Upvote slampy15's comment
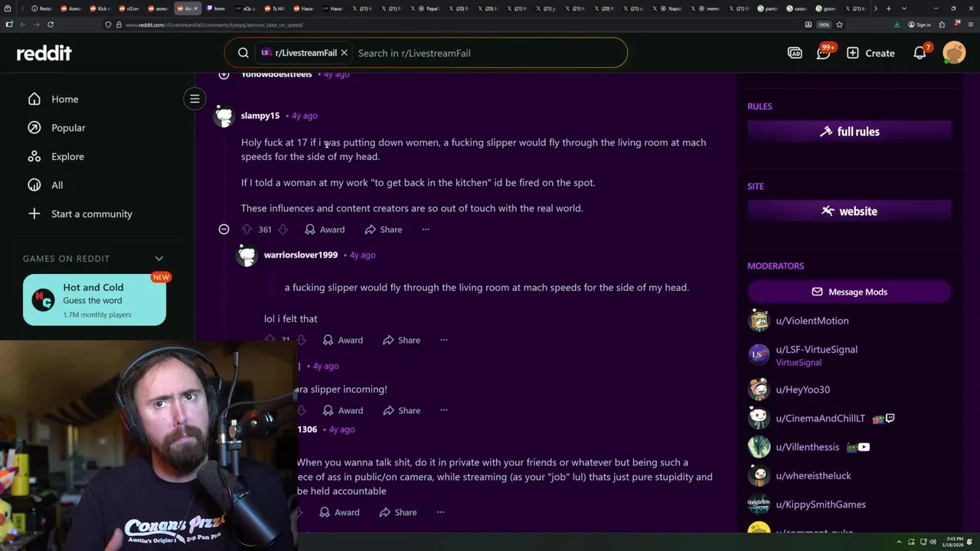Screen dimensions: 980x551 click(247, 230)
